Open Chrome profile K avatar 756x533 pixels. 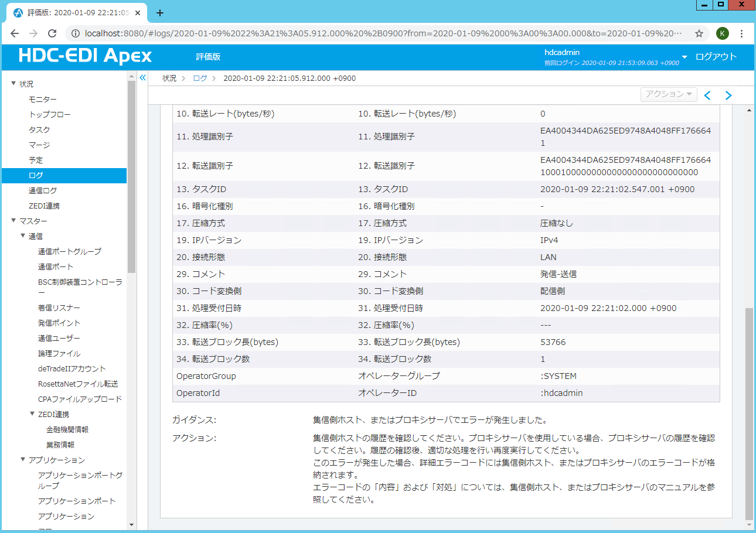click(x=723, y=33)
